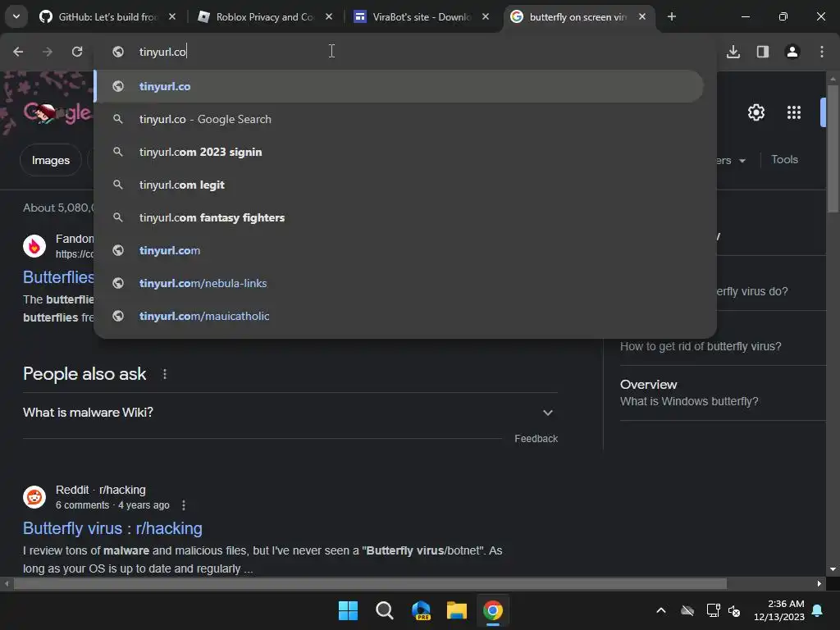Open the Google apps grid

pyautogui.click(x=794, y=112)
